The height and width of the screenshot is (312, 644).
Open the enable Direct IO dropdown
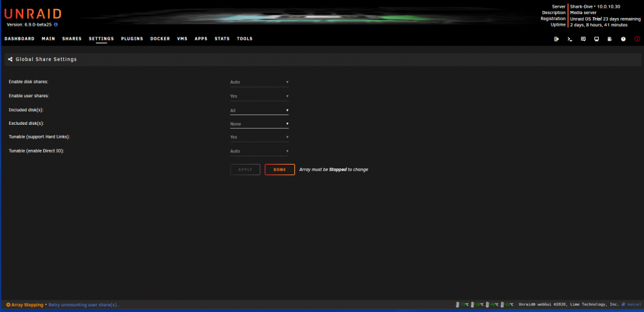(x=259, y=151)
